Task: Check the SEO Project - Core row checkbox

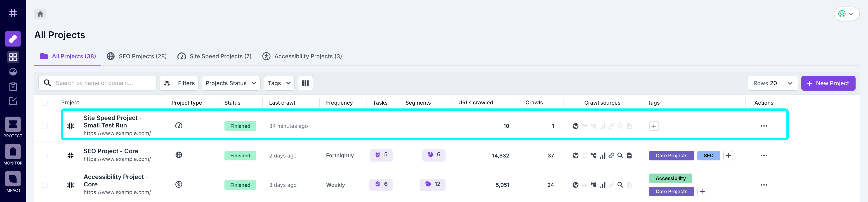Action: coord(45,155)
